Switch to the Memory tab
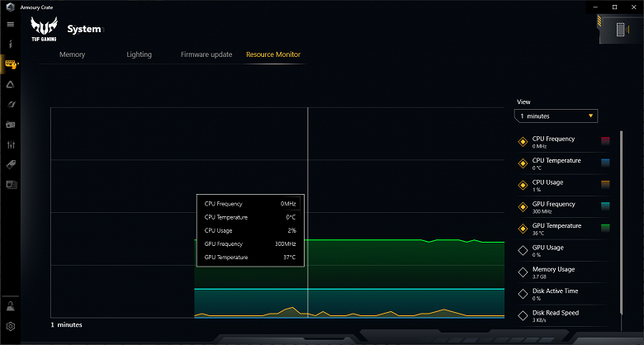Screen dimensions: 644x345 click(73, 54)
